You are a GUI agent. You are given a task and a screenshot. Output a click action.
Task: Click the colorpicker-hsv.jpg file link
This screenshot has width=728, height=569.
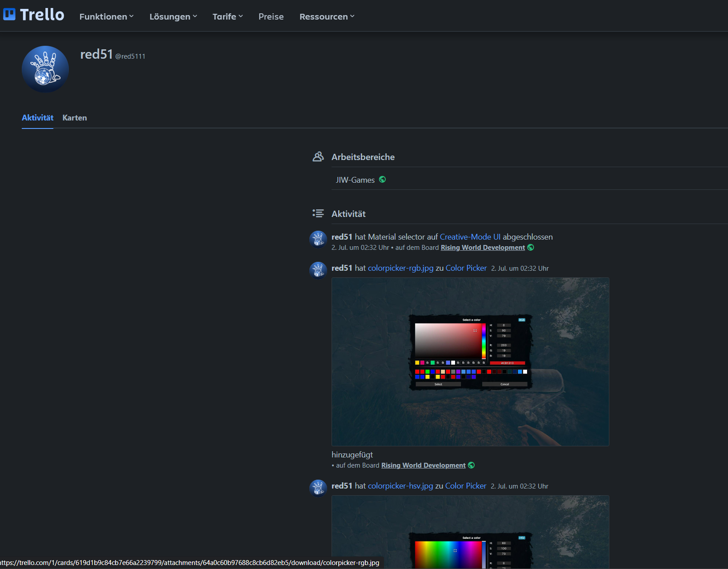coord(400,486)
